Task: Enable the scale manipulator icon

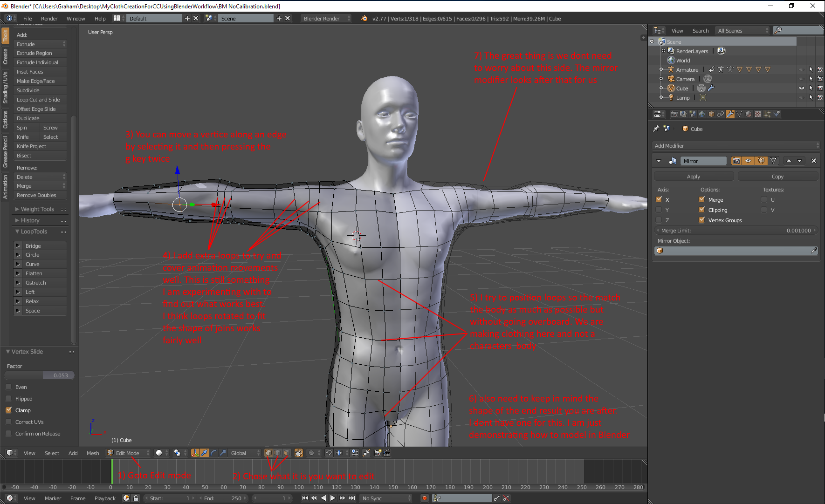Action: coord(222,453)
